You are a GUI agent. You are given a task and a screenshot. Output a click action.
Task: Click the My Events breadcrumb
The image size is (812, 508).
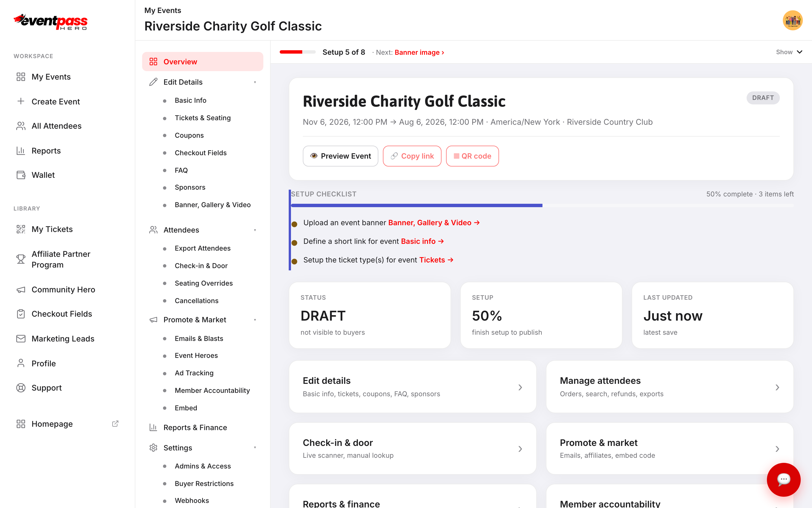coord(163,10)
